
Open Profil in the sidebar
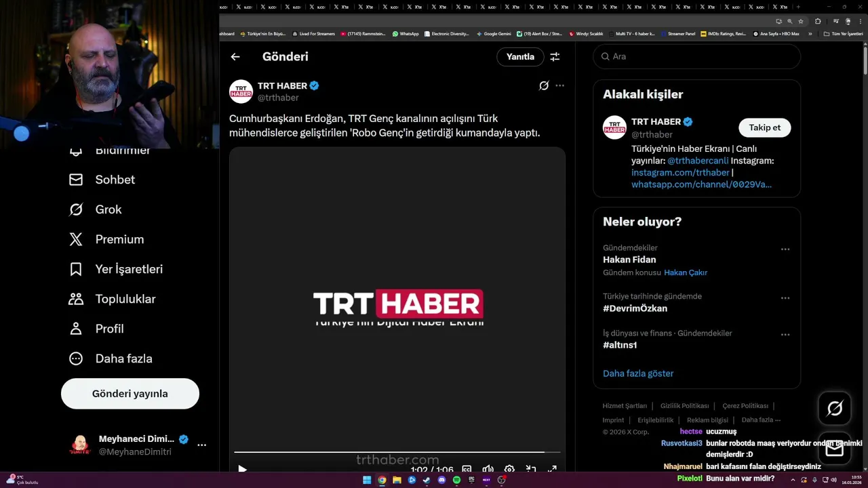[x=96, y=329]
